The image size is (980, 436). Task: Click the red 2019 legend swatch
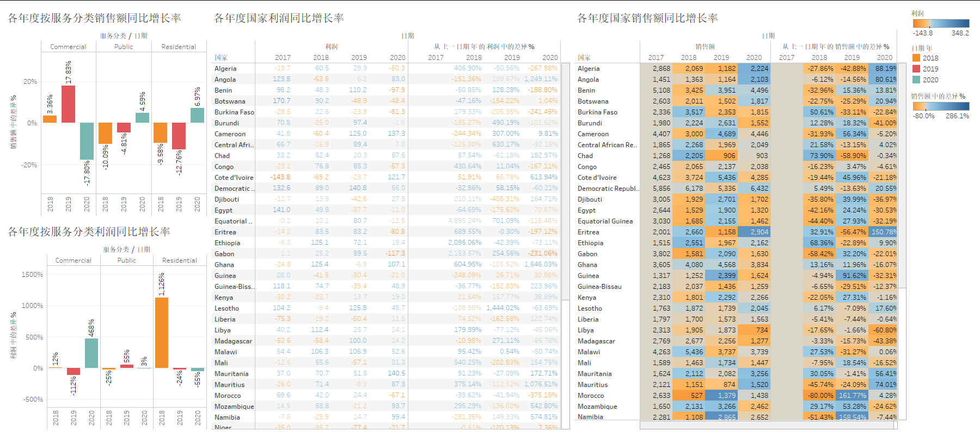pyautogui.click(x=916, y=69)
